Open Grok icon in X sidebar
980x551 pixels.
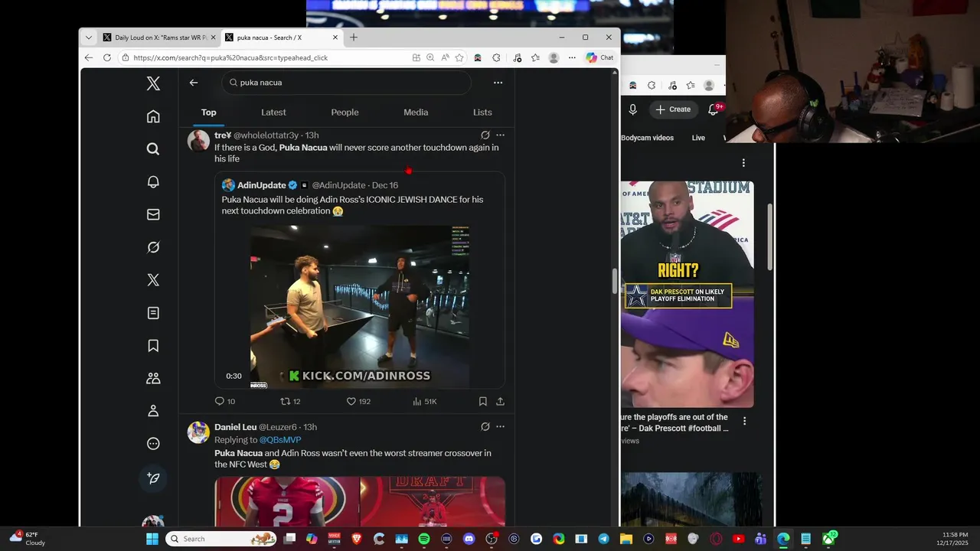(x=153, y=247)
